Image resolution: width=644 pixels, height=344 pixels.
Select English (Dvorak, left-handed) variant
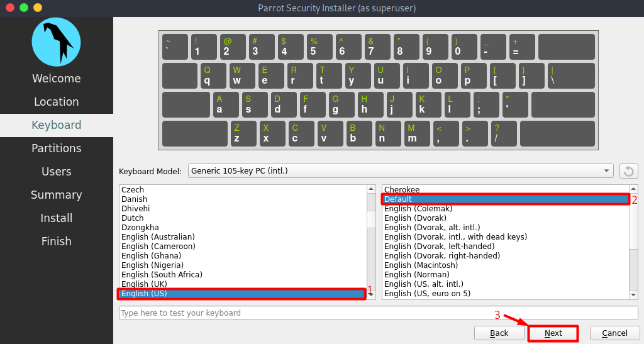click(506, 247)
